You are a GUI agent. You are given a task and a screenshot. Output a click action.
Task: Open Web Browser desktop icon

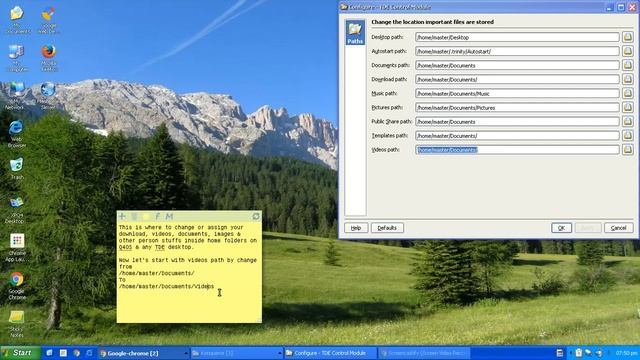click(16, 134)
